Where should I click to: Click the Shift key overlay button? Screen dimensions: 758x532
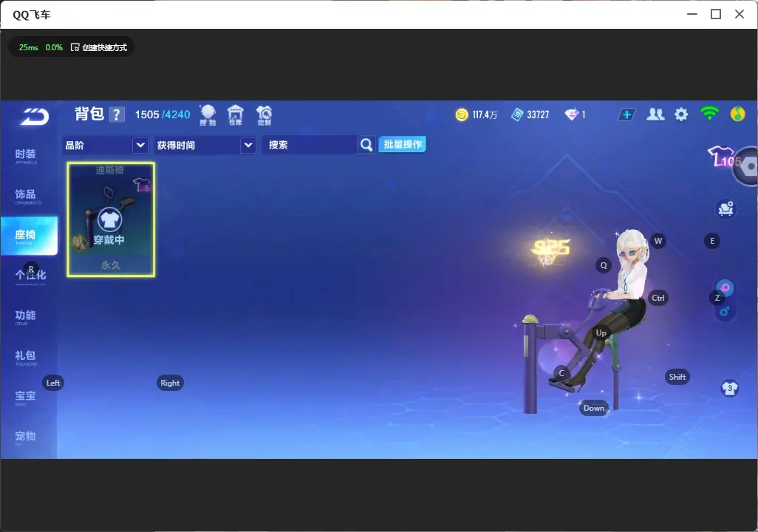pos(677,378)
